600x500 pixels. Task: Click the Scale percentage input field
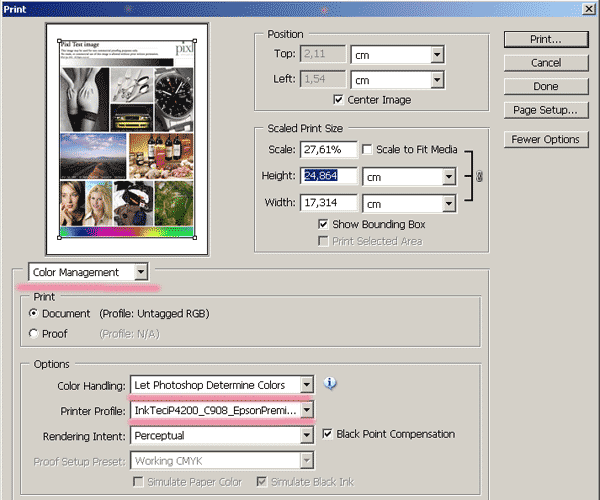[329, 149]
